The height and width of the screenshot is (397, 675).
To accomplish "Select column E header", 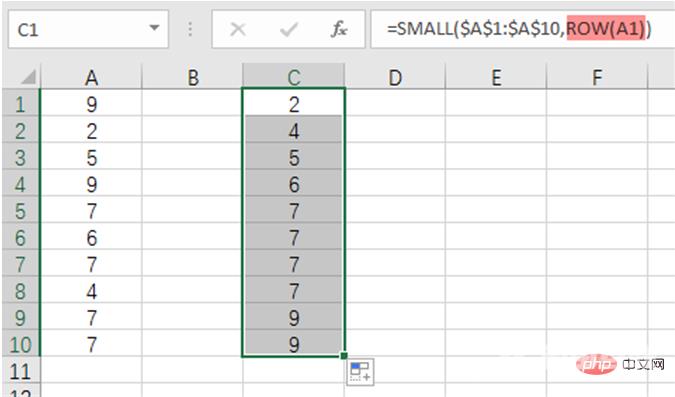I will [x=496, y=77].
